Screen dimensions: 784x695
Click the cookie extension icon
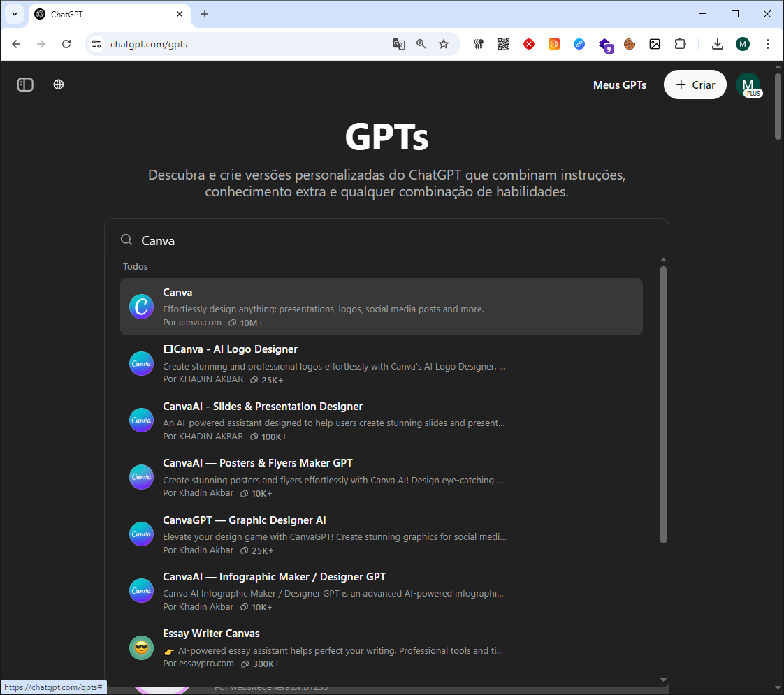(x=630, y=44)
